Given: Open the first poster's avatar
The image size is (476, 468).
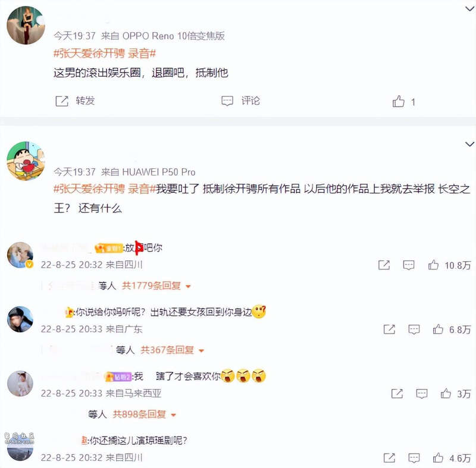Looking at the screenshot, I should coord(26,26).
